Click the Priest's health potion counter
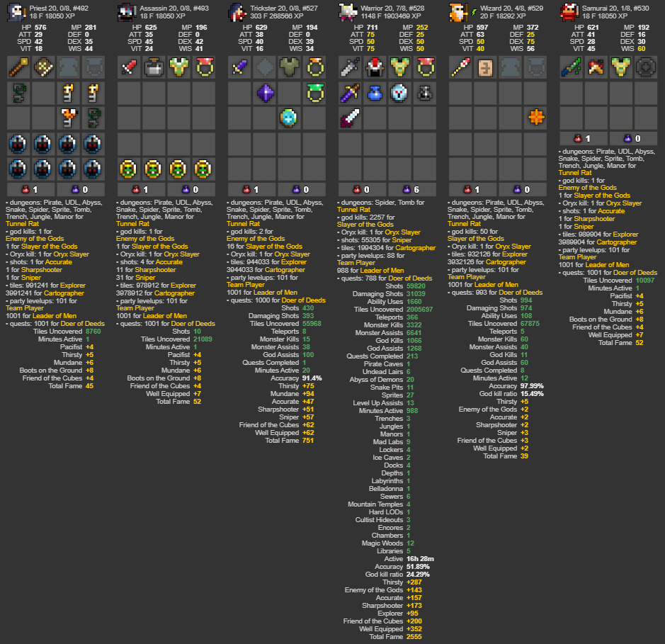This screenshot has width=665, height=644. (x=31, y=190)
